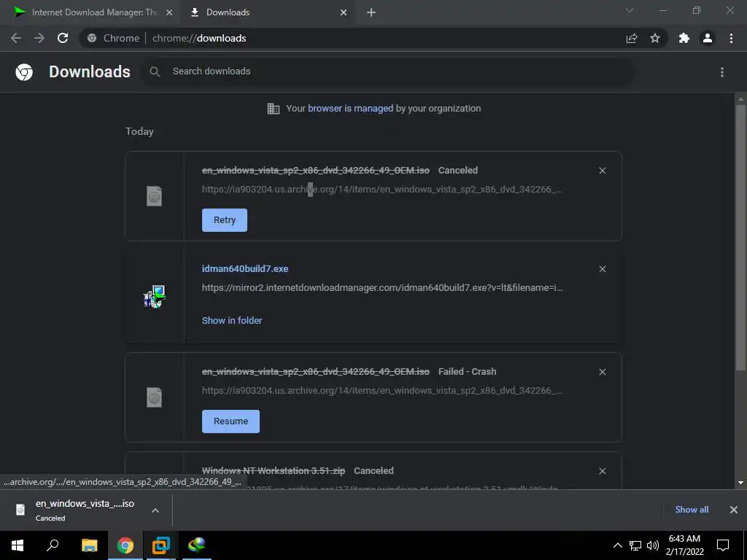Click the Today date heading
This screenshot has height=560, width=747.
pos(139,131)
